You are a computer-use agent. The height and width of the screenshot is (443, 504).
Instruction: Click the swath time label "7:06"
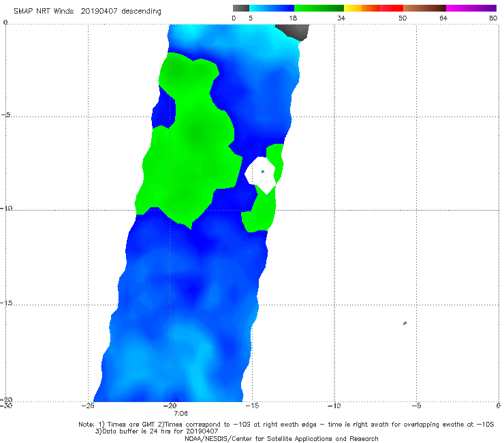[180, 414]
